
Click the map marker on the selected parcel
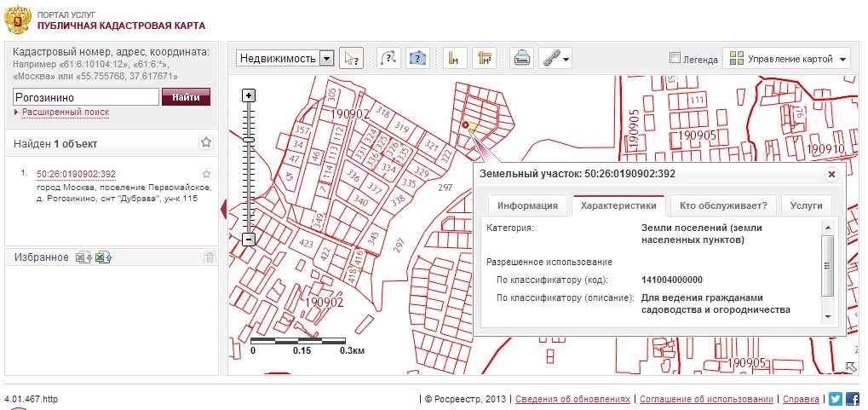pyautogui.click(x=466, y=126)
